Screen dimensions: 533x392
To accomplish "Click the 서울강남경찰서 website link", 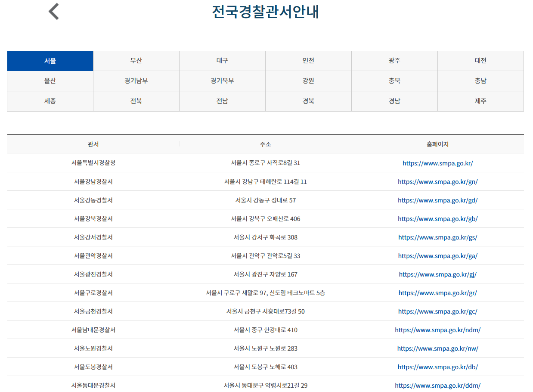I will coord(438,181).
